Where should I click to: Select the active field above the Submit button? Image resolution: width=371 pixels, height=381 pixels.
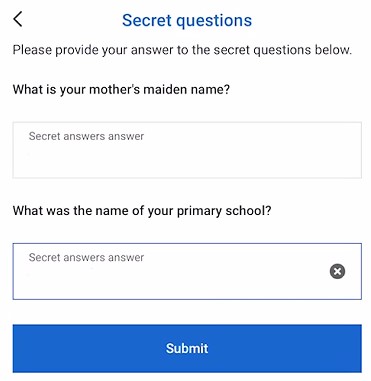point(187,271)
